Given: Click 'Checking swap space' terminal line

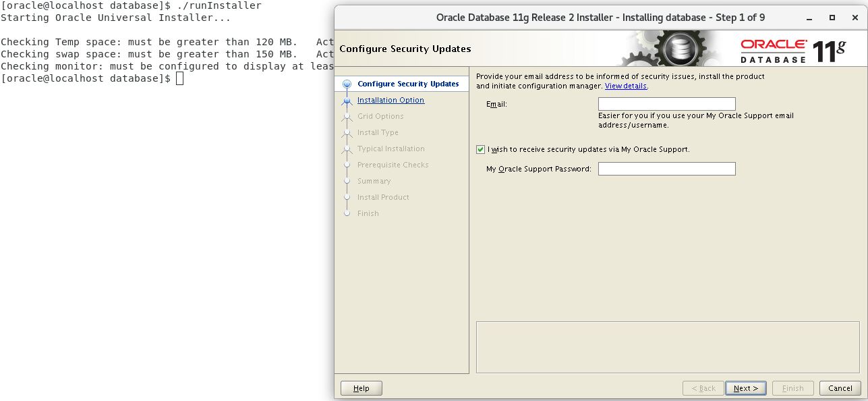Looking at the screenshot, I should point(167,54).
